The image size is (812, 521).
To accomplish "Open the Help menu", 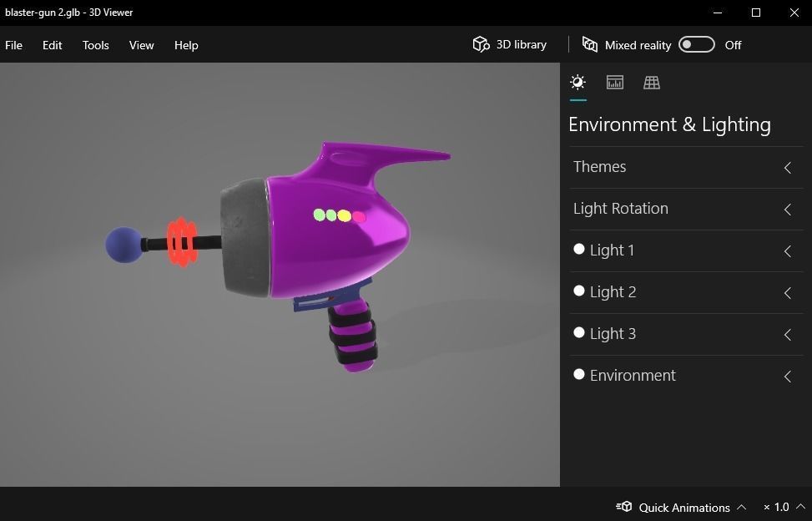I will (186, 45).
